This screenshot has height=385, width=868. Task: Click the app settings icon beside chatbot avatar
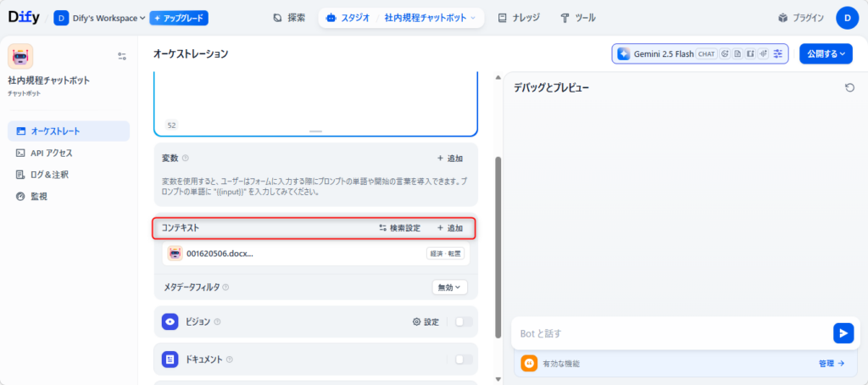pos(122,57)
